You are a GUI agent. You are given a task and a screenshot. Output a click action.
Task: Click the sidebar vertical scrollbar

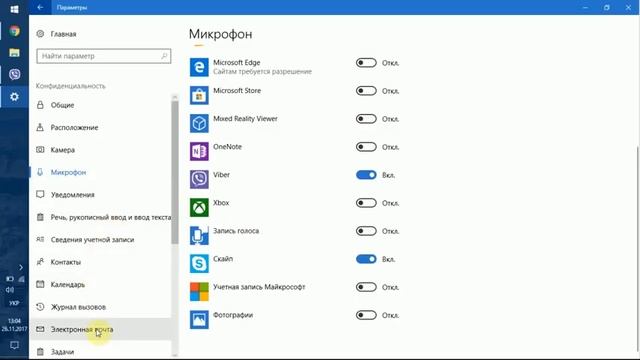point(175,172)
